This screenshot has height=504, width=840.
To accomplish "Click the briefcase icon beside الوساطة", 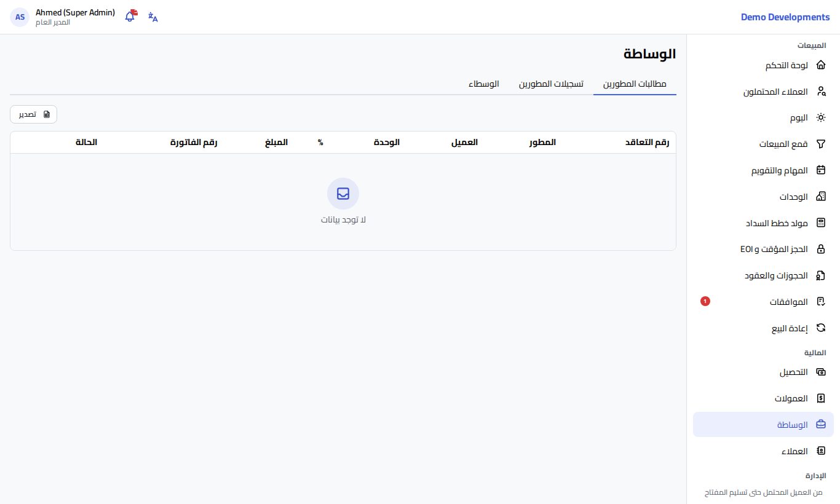I will [820, 425].
